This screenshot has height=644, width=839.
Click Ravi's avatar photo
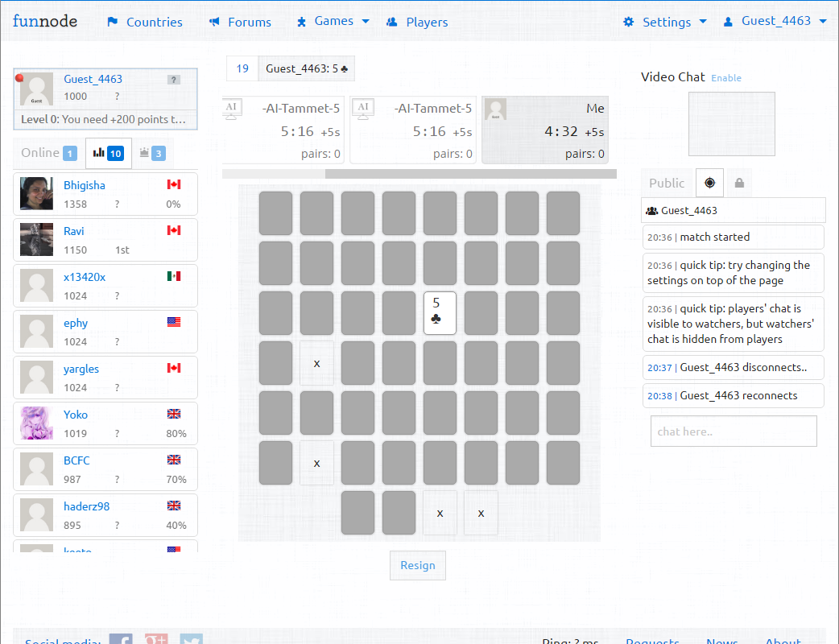point(36,239)
